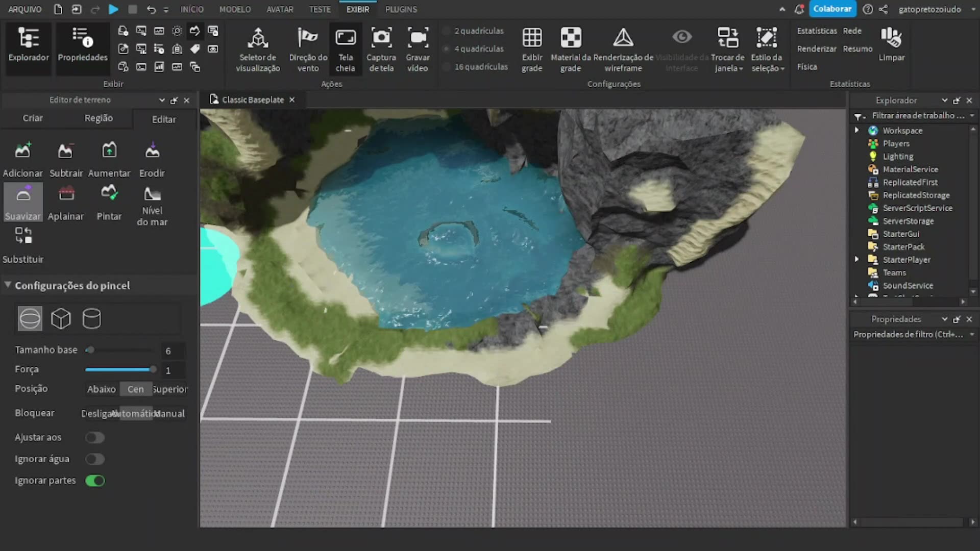Screen dimensions: 980x551
Task: Open the Nível do mar tool
Action: click(152, 204)
